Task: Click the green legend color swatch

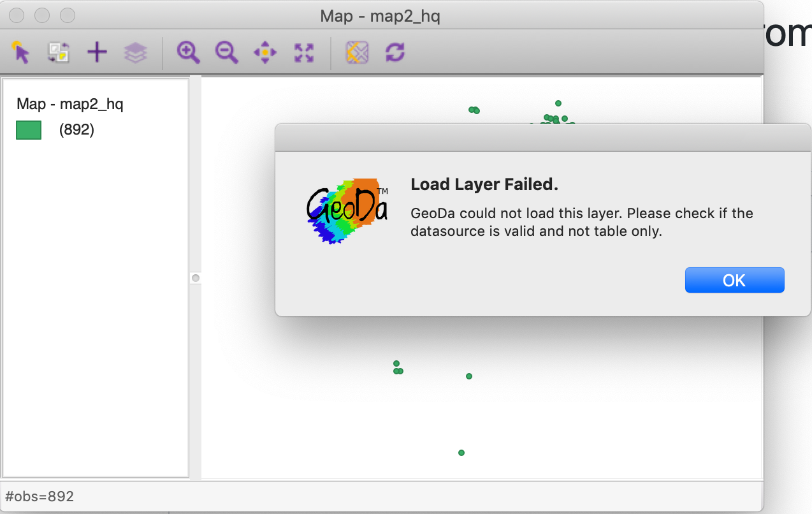Action: pos(28,129)
